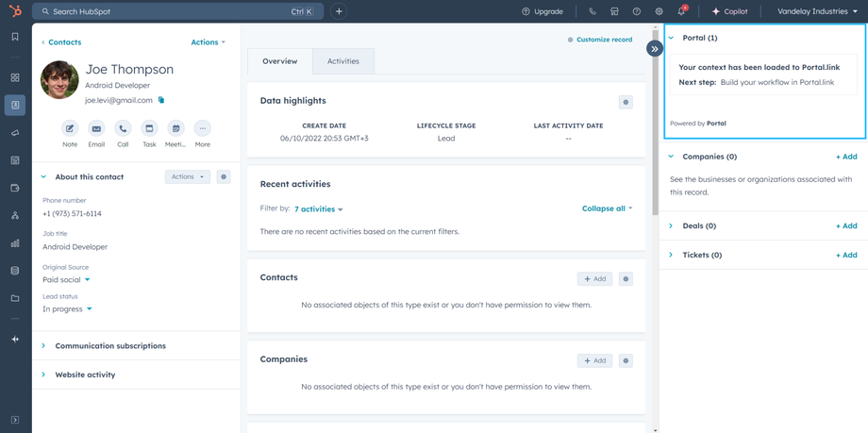
Task: Click Joe Thompson's profile photo
Action: click(59, 80)
